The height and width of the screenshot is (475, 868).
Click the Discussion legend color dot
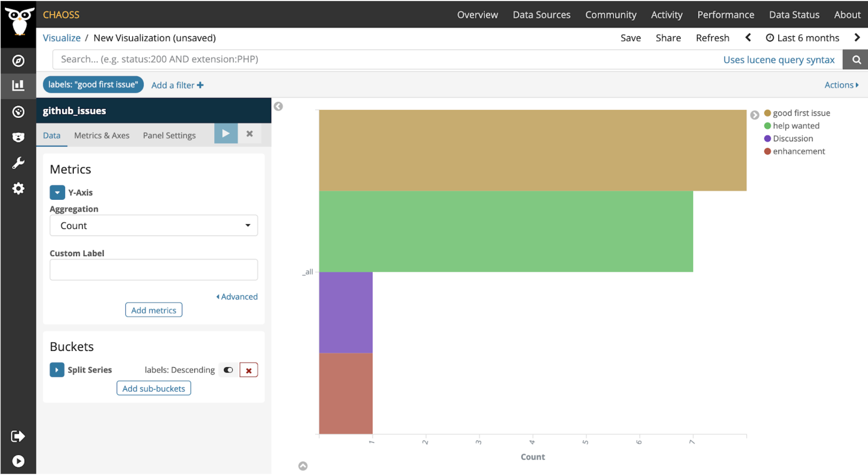tap(768, 139)
